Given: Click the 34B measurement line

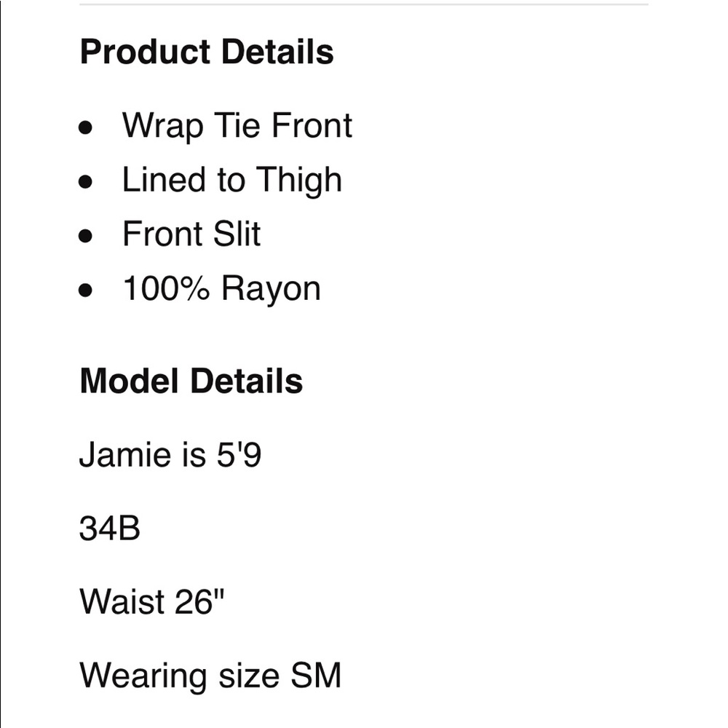Looking at the screenshot, I should click(x=109, y=529).
